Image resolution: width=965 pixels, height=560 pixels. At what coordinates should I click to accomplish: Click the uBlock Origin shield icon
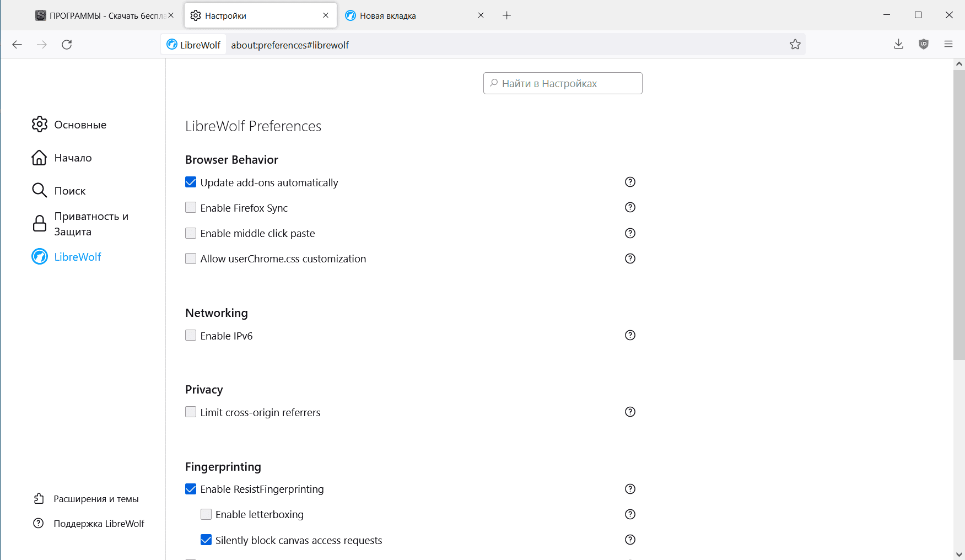(924, 45)
